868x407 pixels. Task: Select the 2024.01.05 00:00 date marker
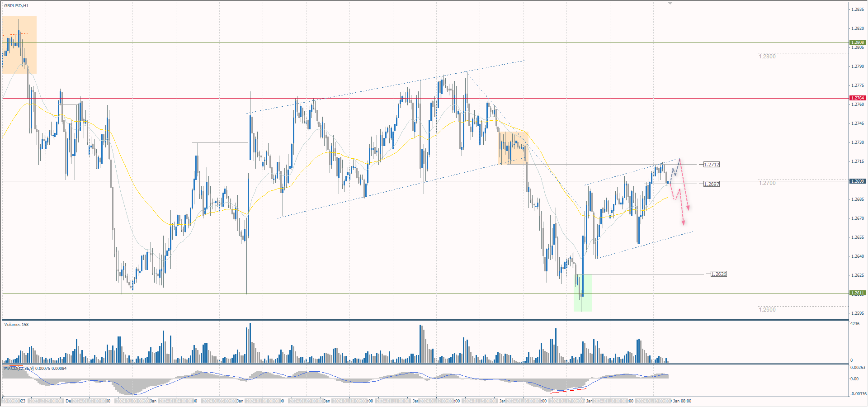coord(219,401)
